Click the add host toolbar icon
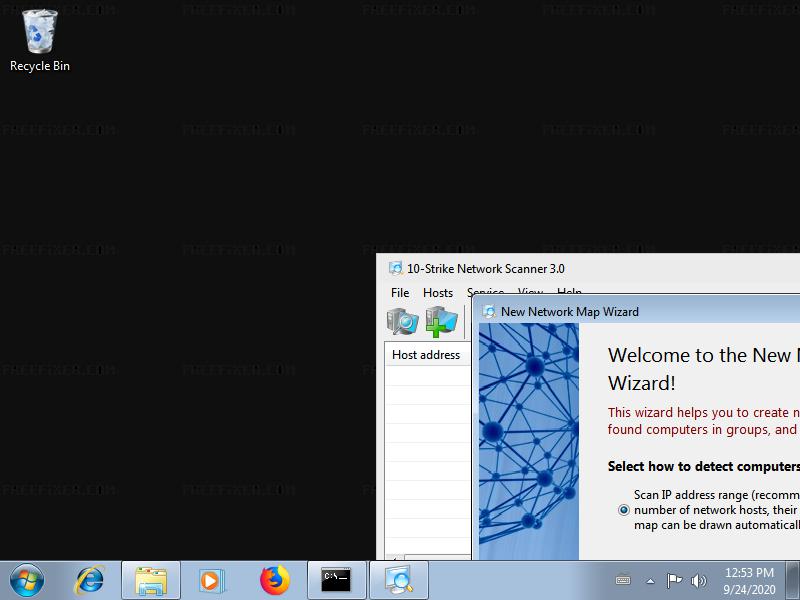 point(441,321)
